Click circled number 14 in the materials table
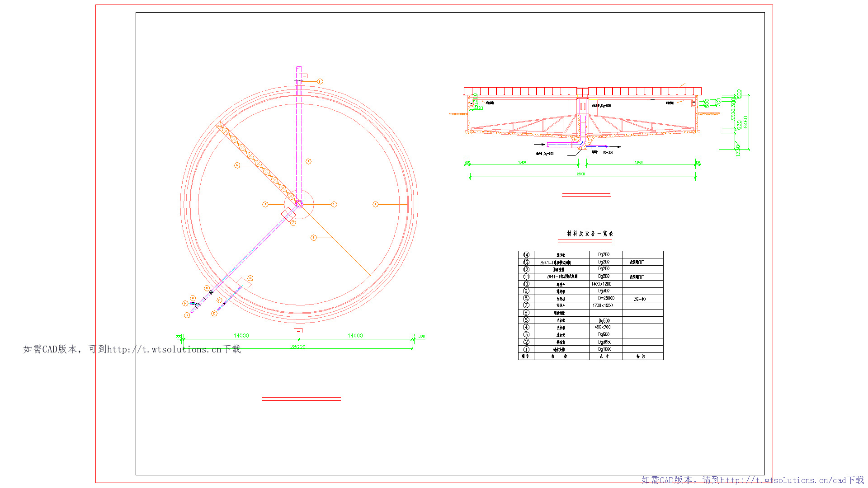This screenshot has width=868, height=488. coord(526,255)
